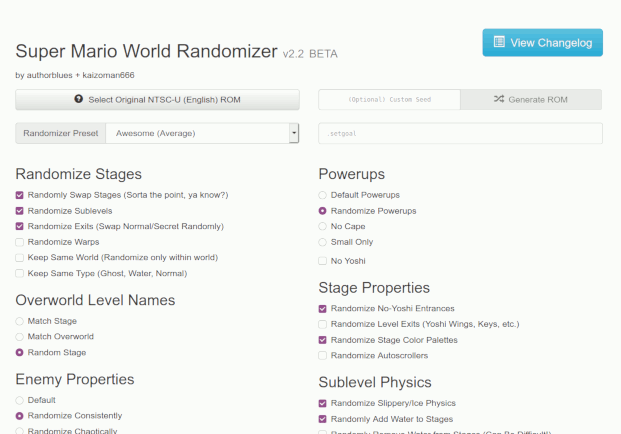Click the setgoal text field
621x434 pixels.
460,133
